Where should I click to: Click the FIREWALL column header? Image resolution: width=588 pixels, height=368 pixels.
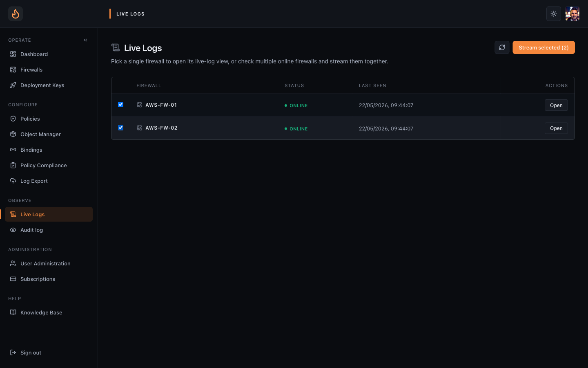(149, 85)
